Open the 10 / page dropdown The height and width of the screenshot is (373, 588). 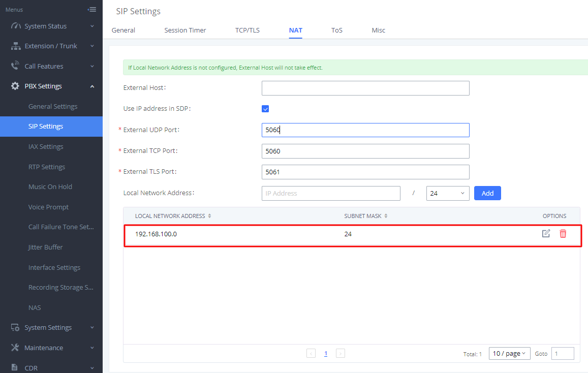pyautogui.click(x=509, y=354)
